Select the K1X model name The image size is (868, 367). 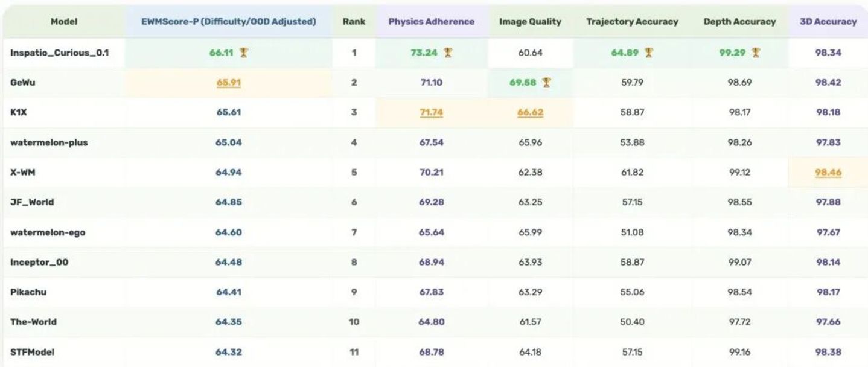point(19,113)
